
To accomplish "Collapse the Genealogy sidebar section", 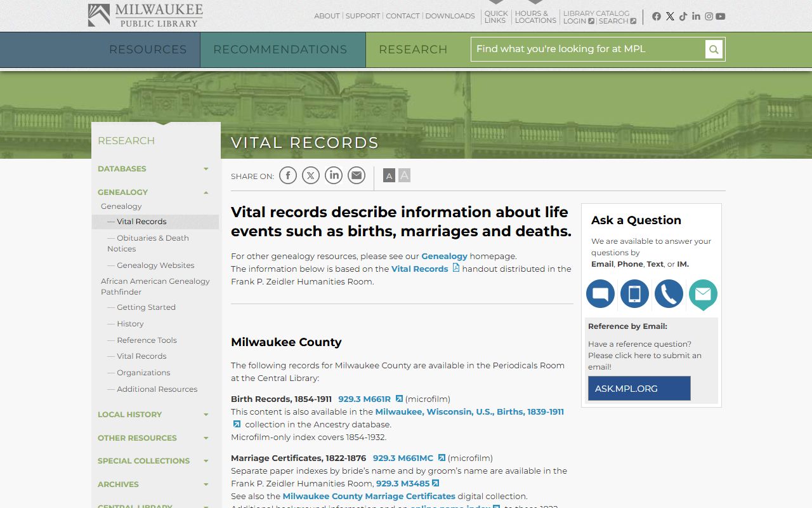I will click(x=206, y=192).
